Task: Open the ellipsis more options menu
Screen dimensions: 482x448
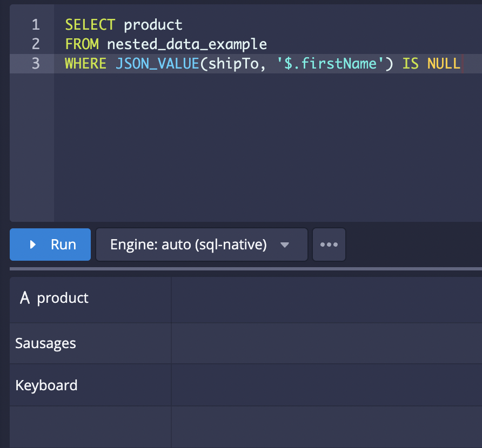Action: click(x=329, y=245)
